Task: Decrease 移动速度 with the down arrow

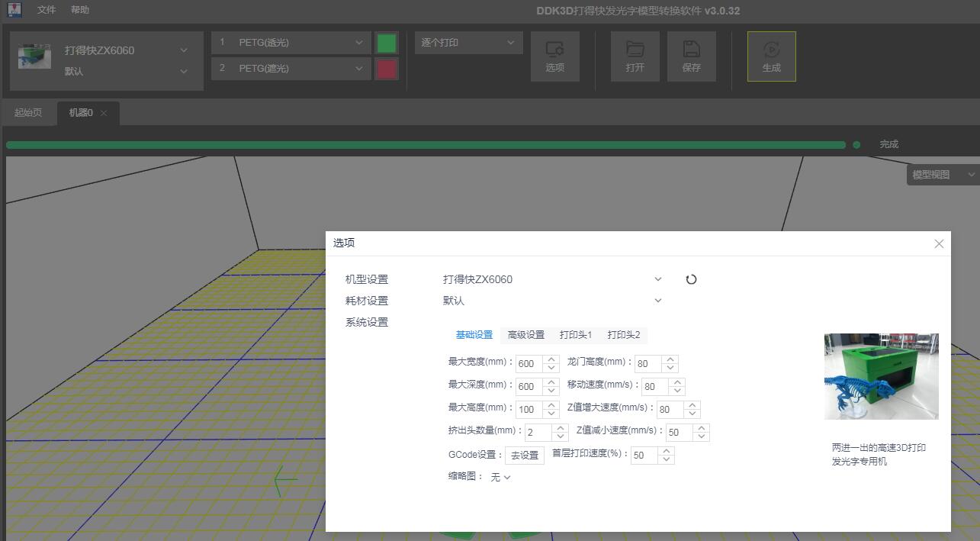Action: (677, 391)
